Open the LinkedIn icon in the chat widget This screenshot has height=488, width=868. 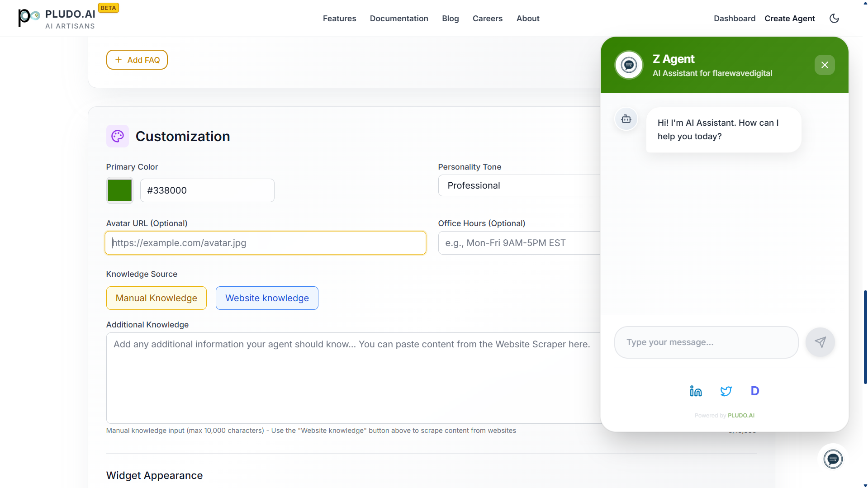coord(695,391)
